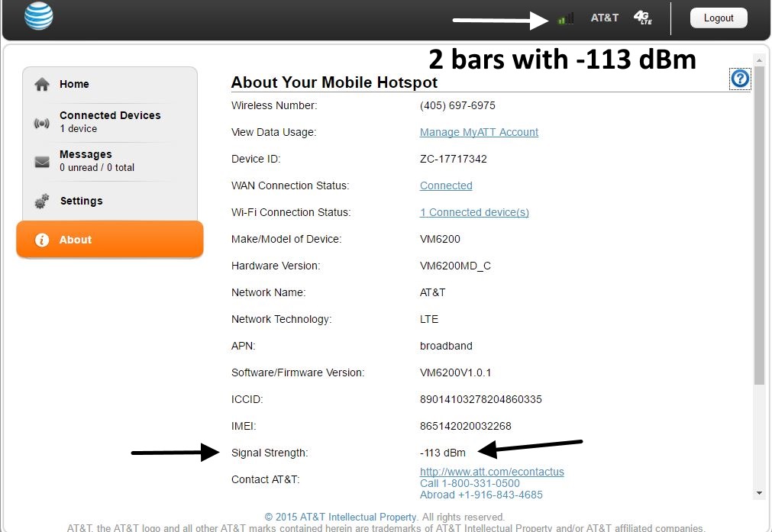772x532 pixels.
Task: Open the Manage MyATT Account link
Action: pyautogui.click(x=479, y=132)
